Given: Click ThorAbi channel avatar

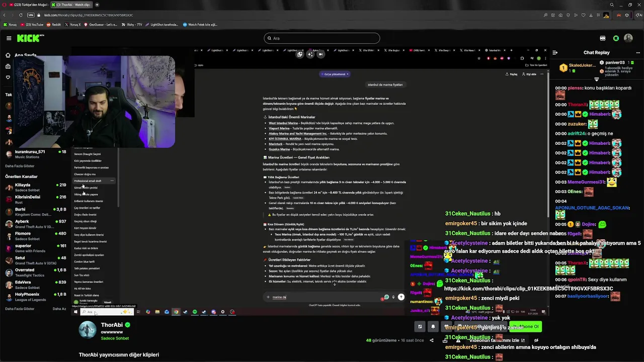Looking at the screenshot, I should click(x=88, y=330).
